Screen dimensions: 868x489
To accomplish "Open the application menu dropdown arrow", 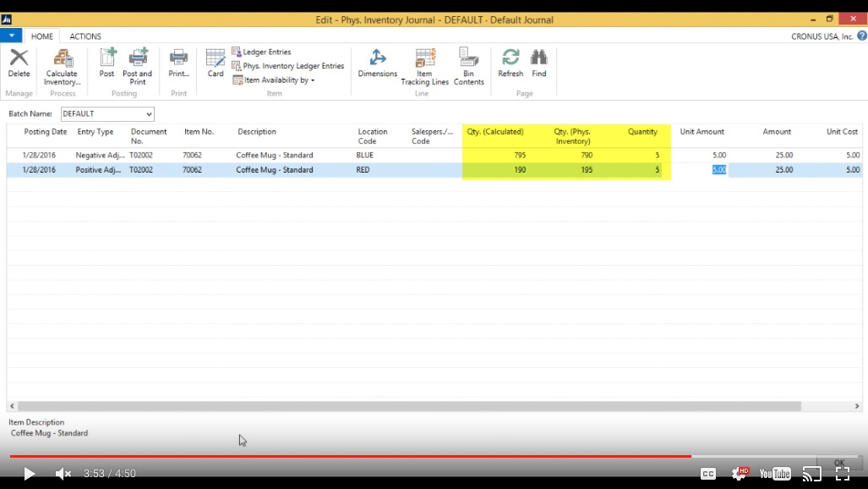I will [x=11, y=36].
